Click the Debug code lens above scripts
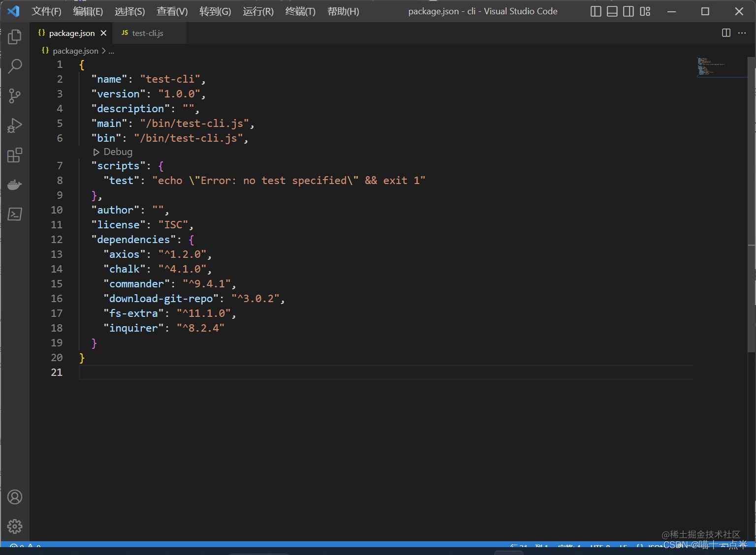This screenshot has width=756, height=555. (113, 152)
